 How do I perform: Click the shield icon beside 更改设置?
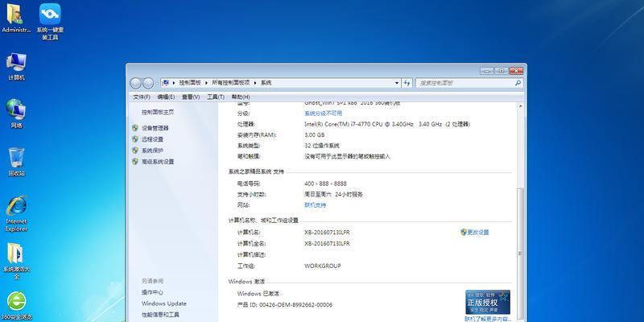[x=464, y=232]
